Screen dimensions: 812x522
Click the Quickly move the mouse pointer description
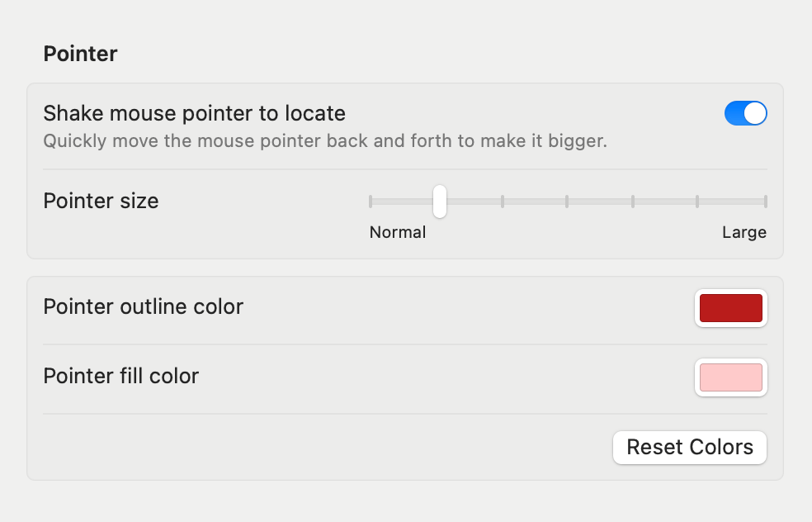324,141
